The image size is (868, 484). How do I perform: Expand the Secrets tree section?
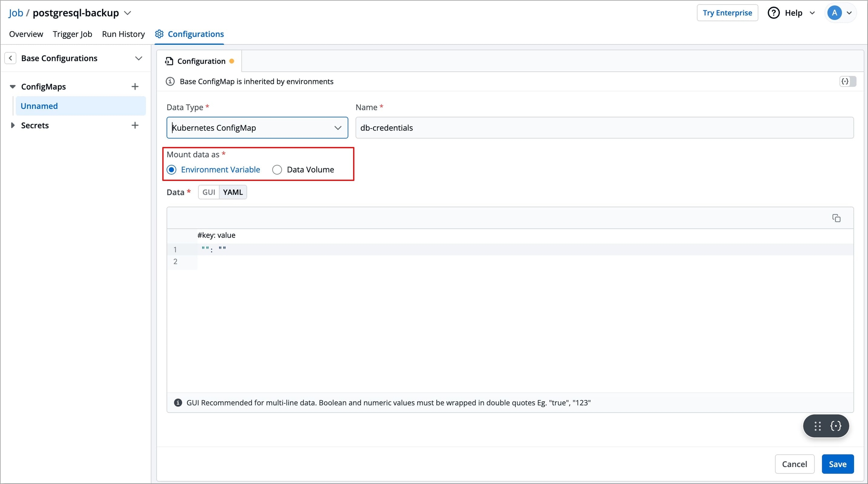tap(13, 125)
